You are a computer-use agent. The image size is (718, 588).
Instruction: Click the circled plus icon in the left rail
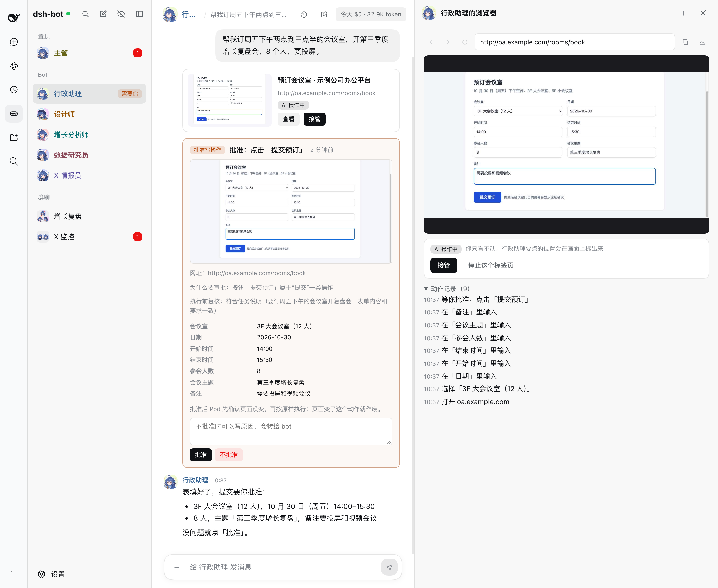[14, 42]
